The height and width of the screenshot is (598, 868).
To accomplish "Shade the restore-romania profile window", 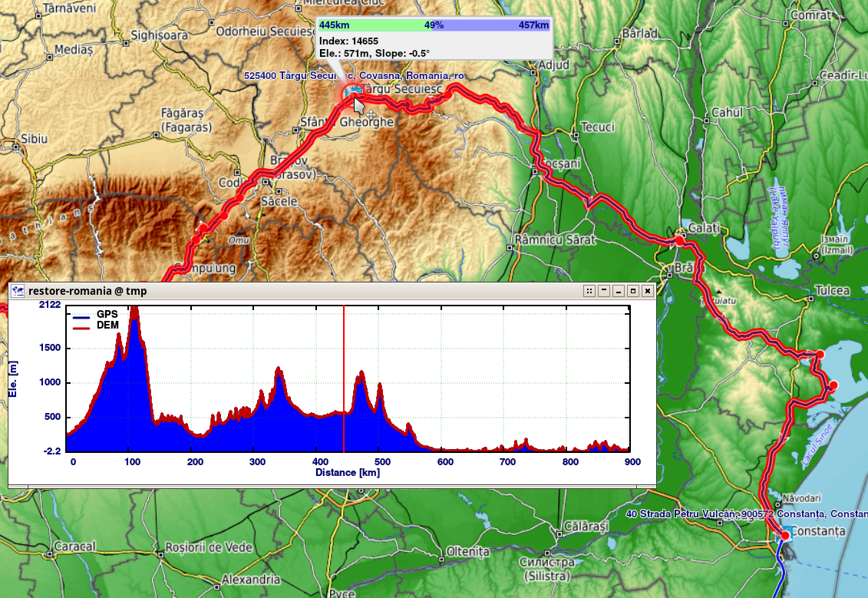I will click(604, 291).
